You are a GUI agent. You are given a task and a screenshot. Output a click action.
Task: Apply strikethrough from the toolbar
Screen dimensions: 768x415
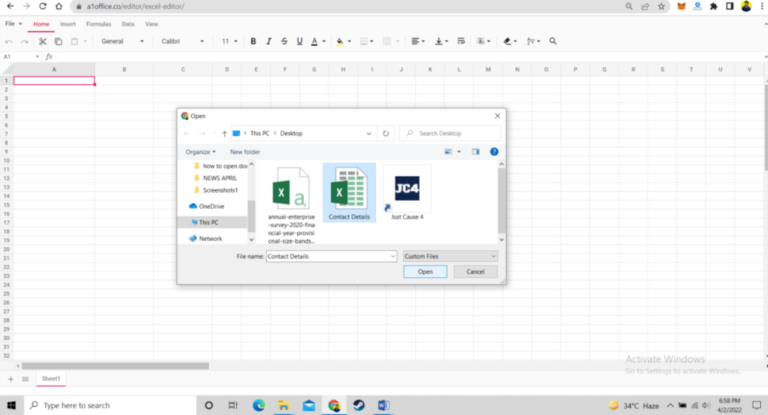click(284, 42)
